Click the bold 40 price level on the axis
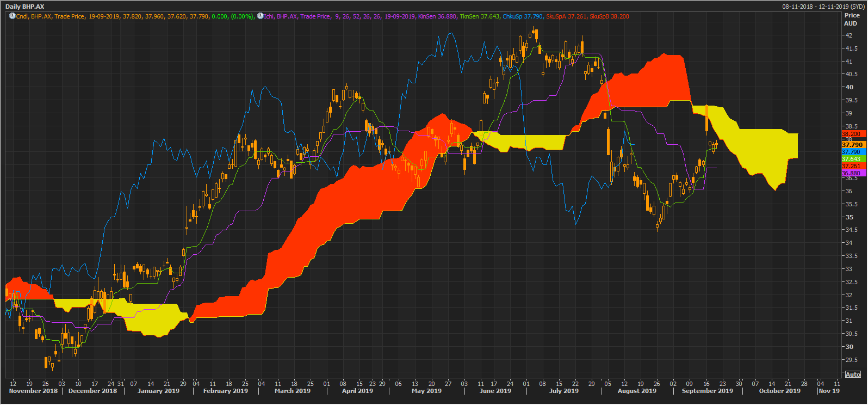The height and width of the screenshot is (405, 868). click(849, 87)
